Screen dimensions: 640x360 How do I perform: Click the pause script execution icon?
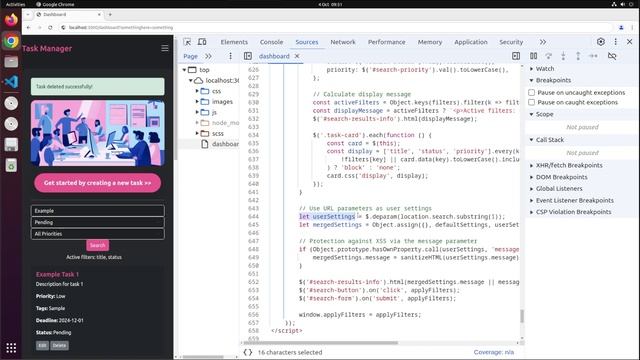pos(533,56)
